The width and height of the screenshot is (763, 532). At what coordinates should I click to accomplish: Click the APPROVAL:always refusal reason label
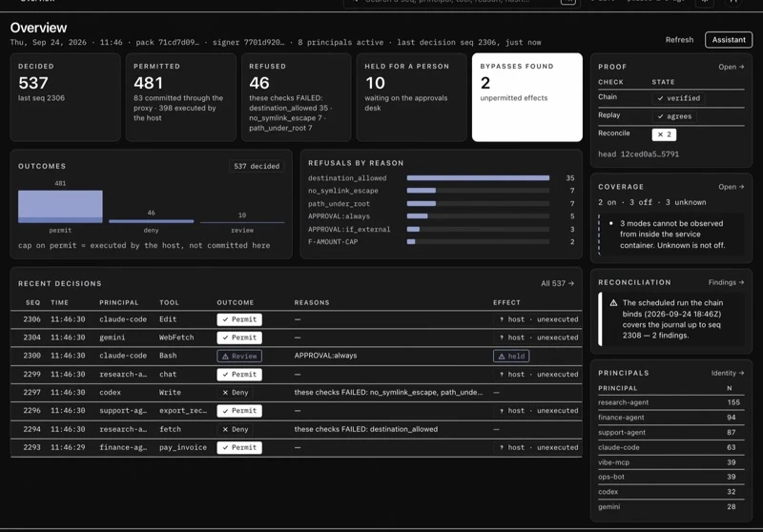click(x=339, y=216)
